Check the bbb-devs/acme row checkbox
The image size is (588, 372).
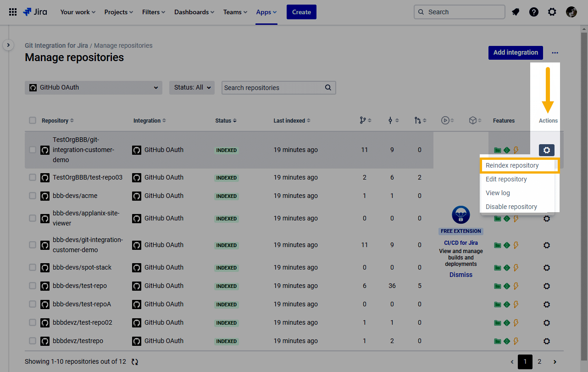[x=33, y=196]
